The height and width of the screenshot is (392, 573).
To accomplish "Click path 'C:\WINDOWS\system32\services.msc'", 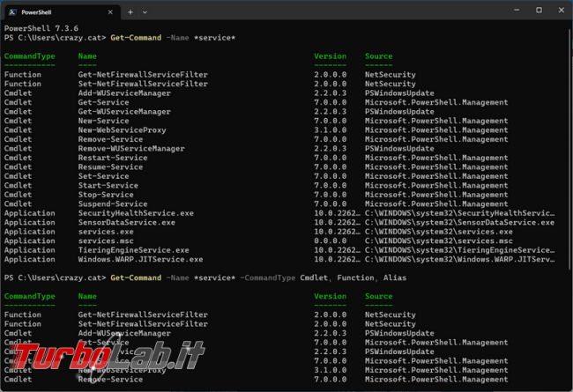I will (x=438, y=240).
